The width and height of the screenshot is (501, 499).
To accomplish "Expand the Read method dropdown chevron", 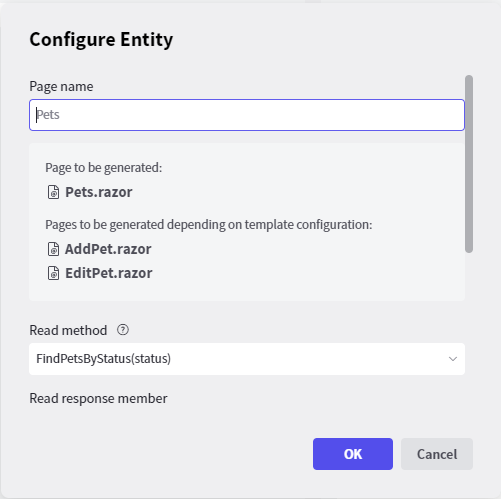I will pyautogui.click(x=453, y=359).
